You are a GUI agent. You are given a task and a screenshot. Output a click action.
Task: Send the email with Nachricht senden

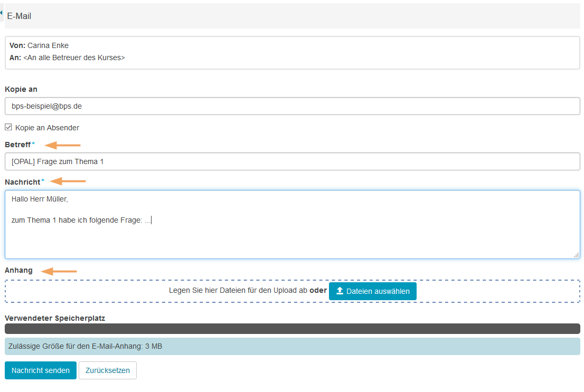point(41,370)
